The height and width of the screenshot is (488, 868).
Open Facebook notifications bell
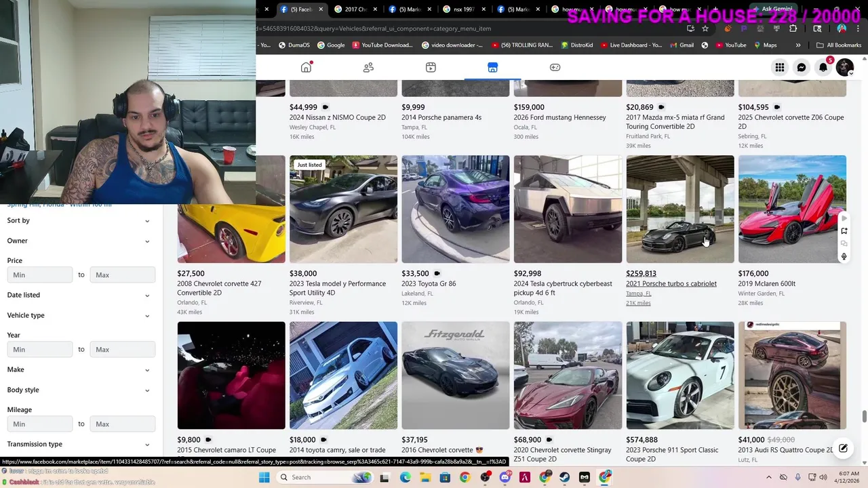pyautogui.click(x=823, y=67)
